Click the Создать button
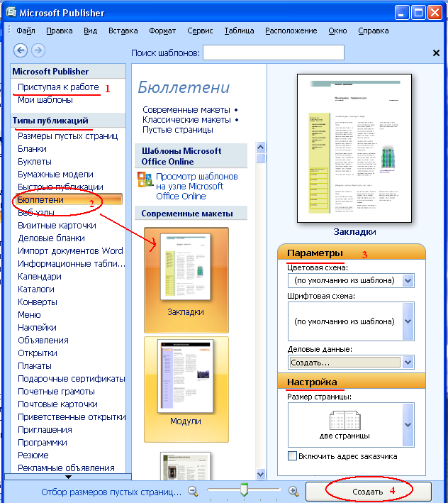 coord(368,492)
